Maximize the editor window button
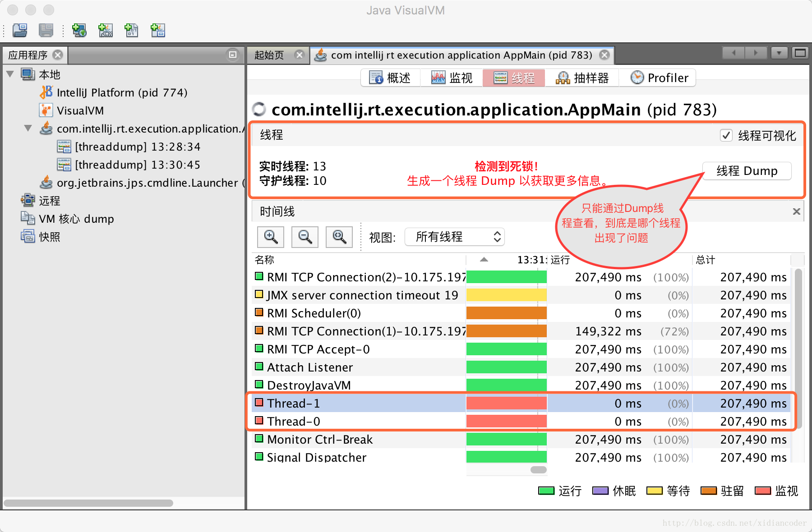 (800, 53)
